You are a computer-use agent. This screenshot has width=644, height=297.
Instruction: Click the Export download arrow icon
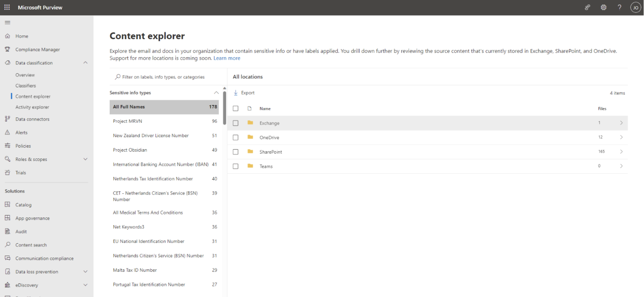point(235,93)
